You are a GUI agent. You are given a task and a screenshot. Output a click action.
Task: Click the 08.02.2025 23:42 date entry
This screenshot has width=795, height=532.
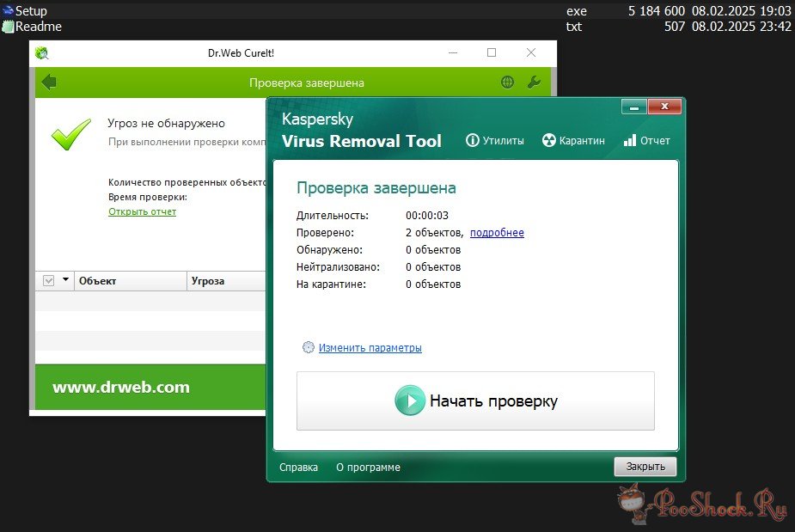741,27
